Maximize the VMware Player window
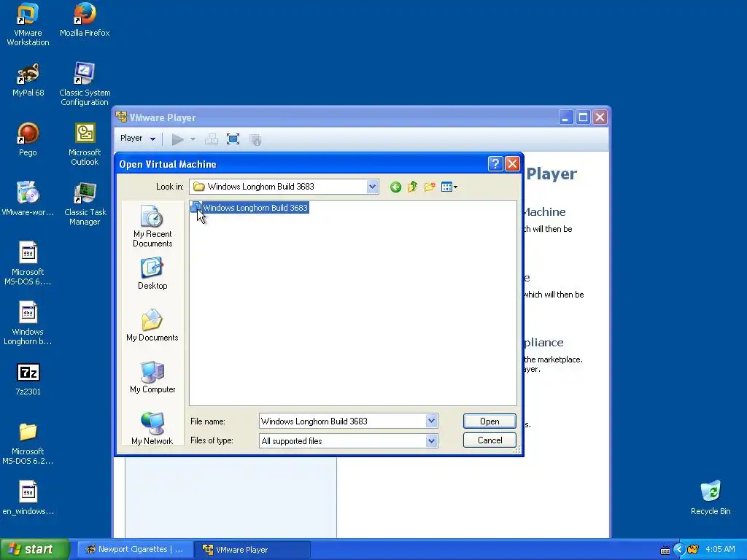 [583, 117]
